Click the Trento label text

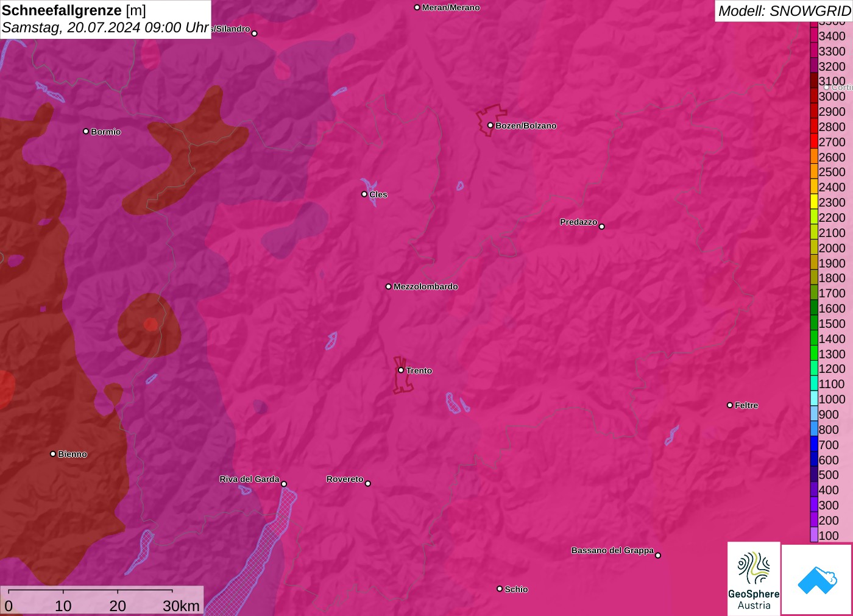419,370
